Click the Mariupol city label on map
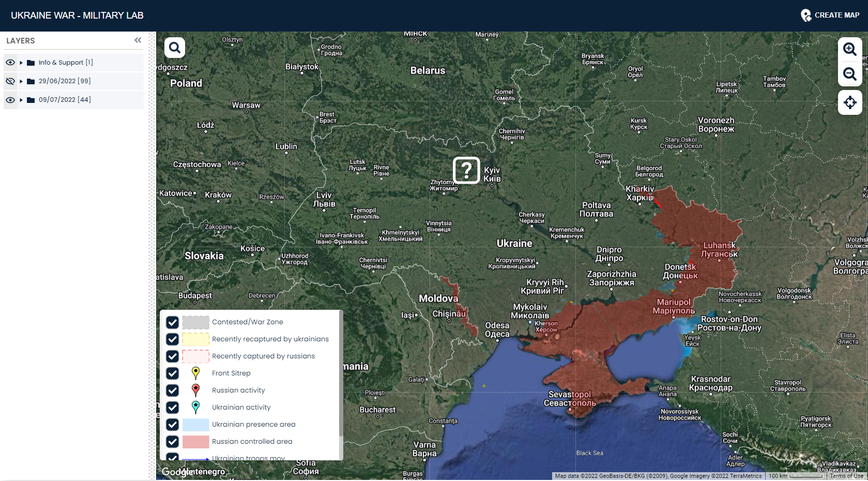 coord(674,306)
